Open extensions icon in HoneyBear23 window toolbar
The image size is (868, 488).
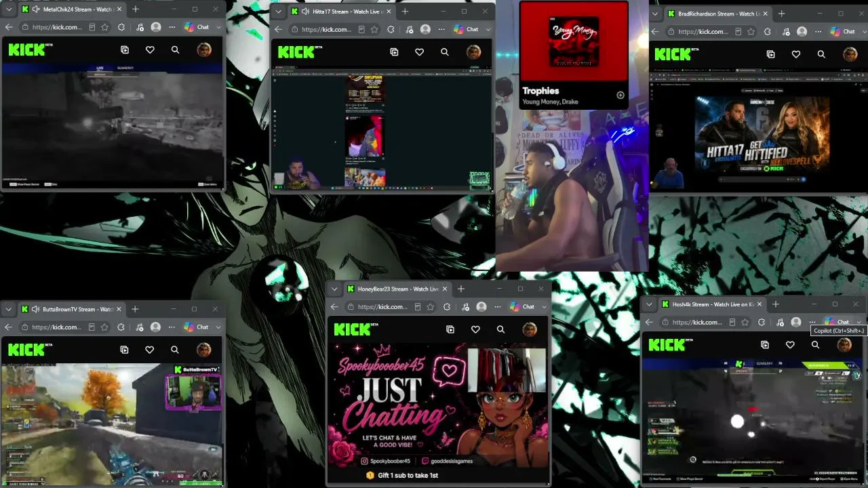(x=447, y=307)
